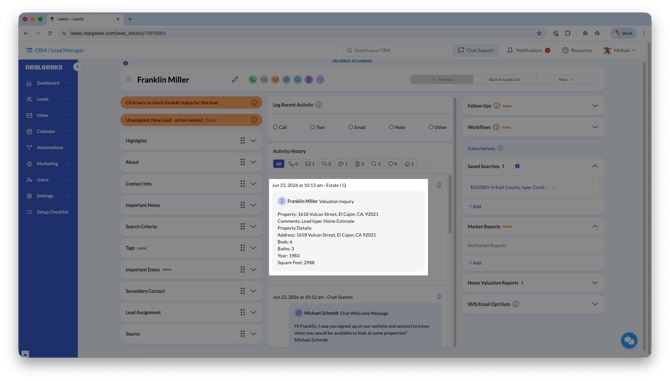Screen dimensions: 670x382
Task: Expand the Highlights section chevron
Action: [x=253, y=141]
